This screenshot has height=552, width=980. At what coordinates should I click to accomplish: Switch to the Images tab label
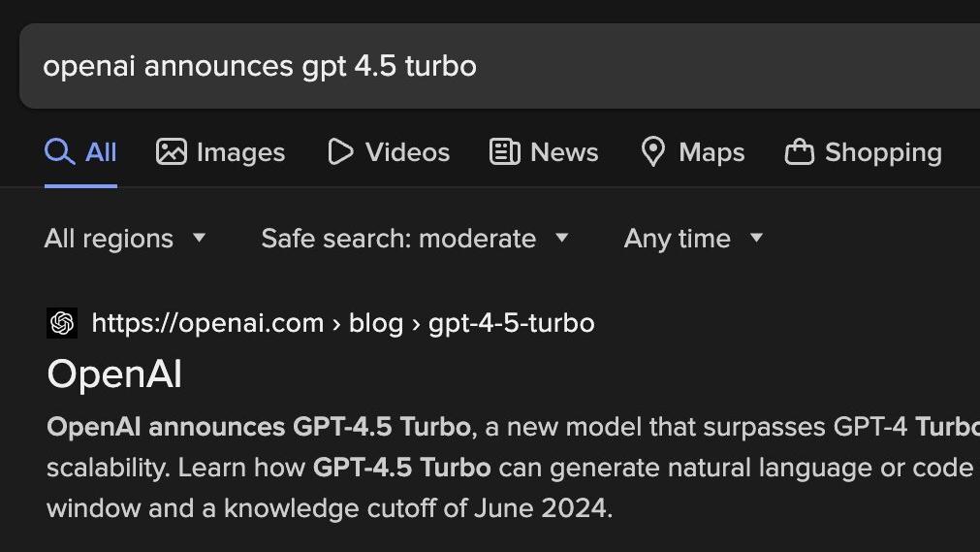(x=240, y=152)
